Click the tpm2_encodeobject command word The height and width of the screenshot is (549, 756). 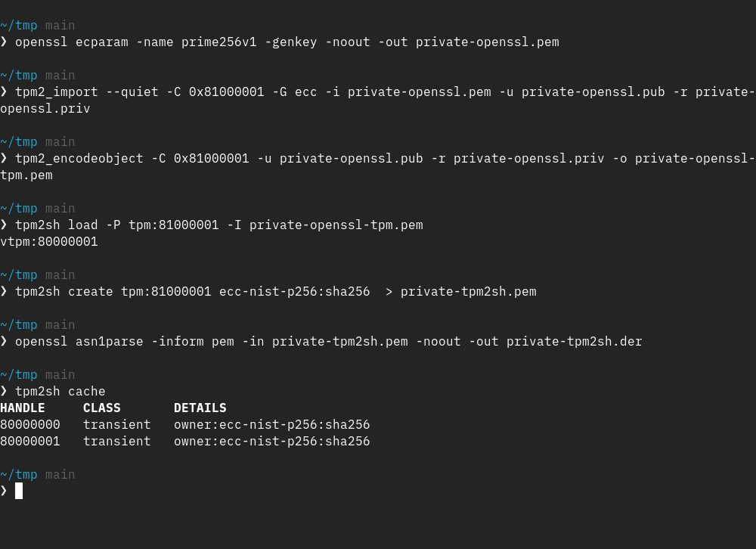[x=79, y=158]
